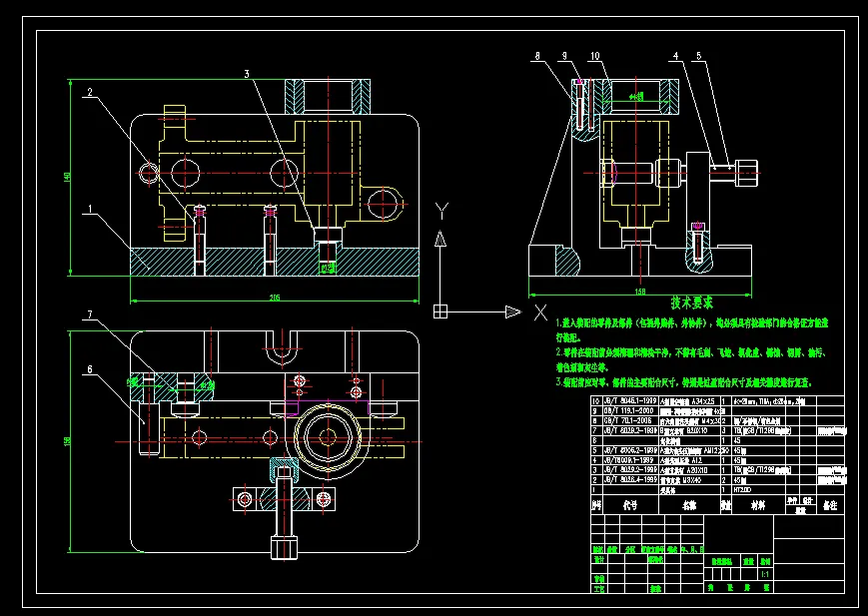The width and height of the screenshot is (868, 616).
Task: Select part balloon number 5
Action: 698,55
